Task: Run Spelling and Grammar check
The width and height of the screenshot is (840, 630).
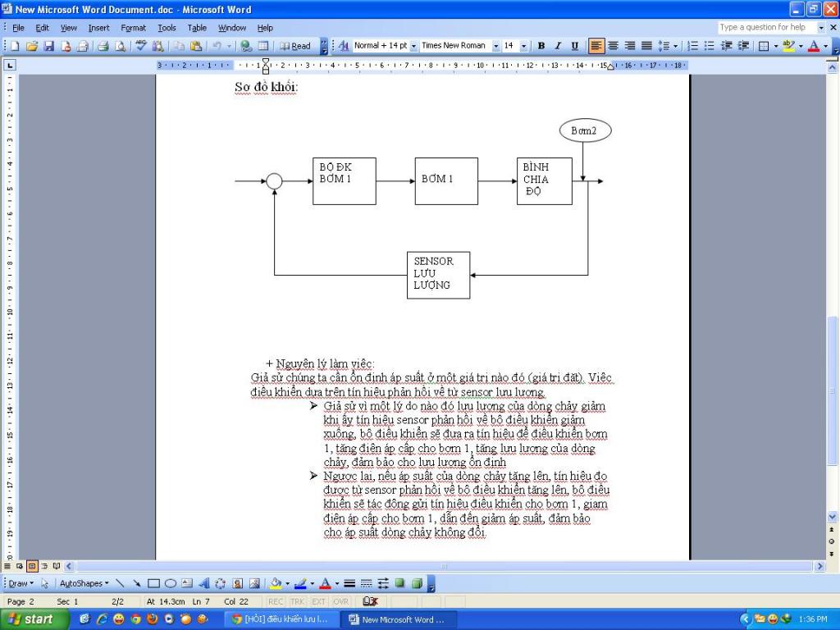Action: pyautogui.click(x=141, y=46)
